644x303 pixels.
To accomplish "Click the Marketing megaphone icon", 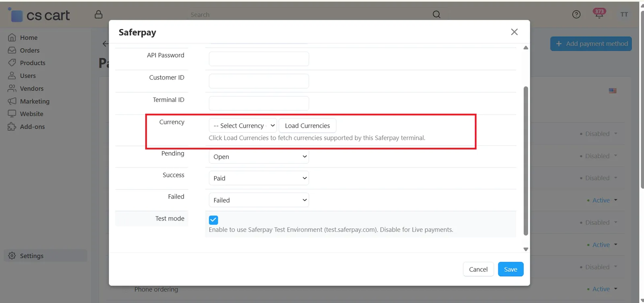I will pyautogui.click(x=12, y=101).
